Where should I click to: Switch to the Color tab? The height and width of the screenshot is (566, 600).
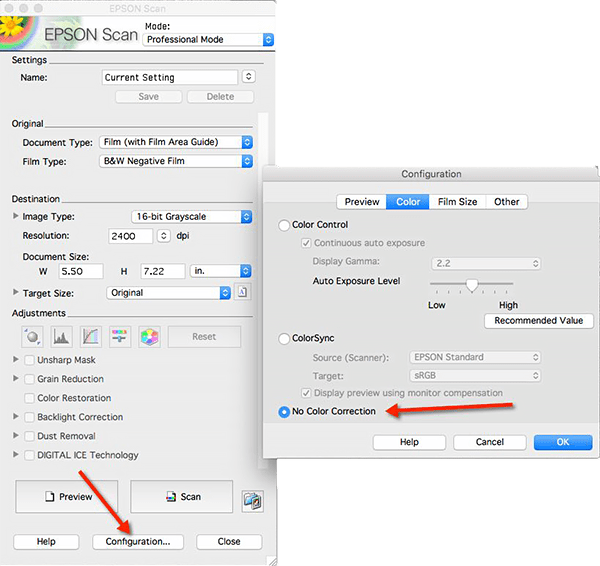click(x=408, y=202)
